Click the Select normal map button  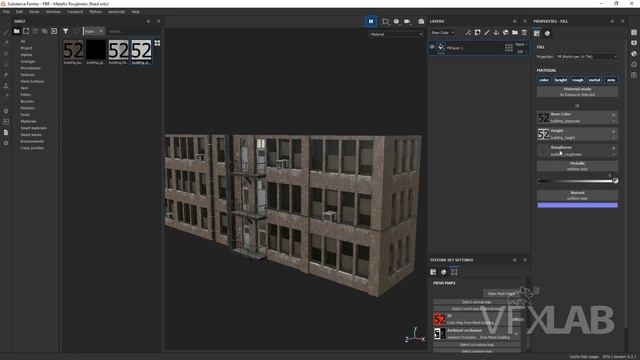(477, 302)
